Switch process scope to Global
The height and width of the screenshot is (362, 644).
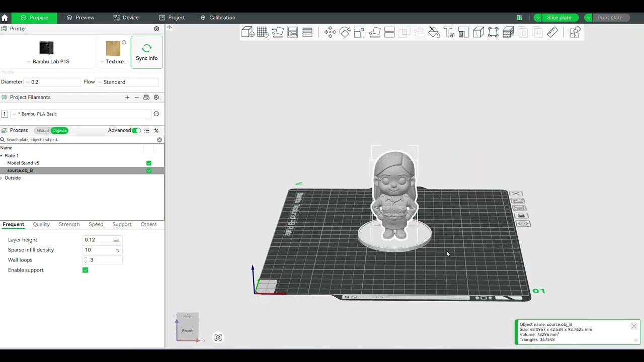(43, 131)
